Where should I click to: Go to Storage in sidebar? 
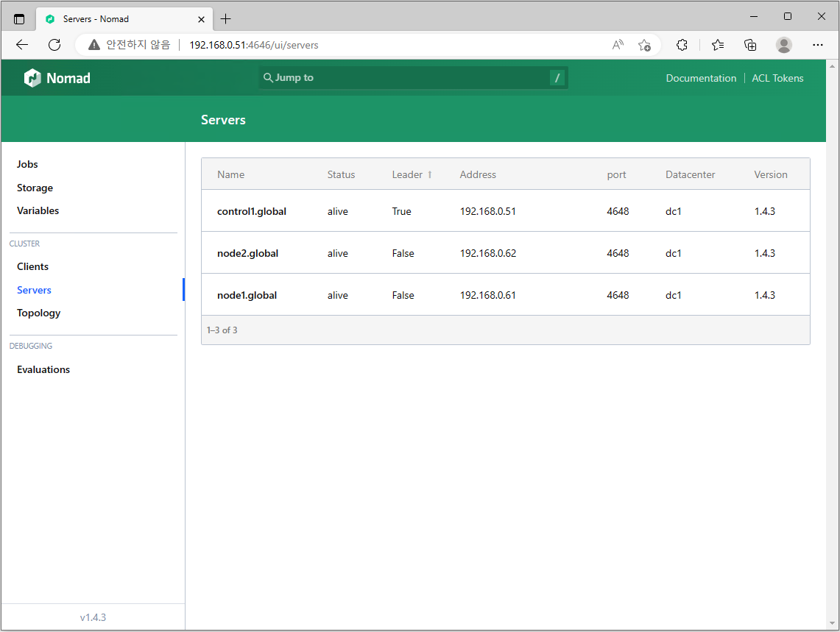click(35, 188)
